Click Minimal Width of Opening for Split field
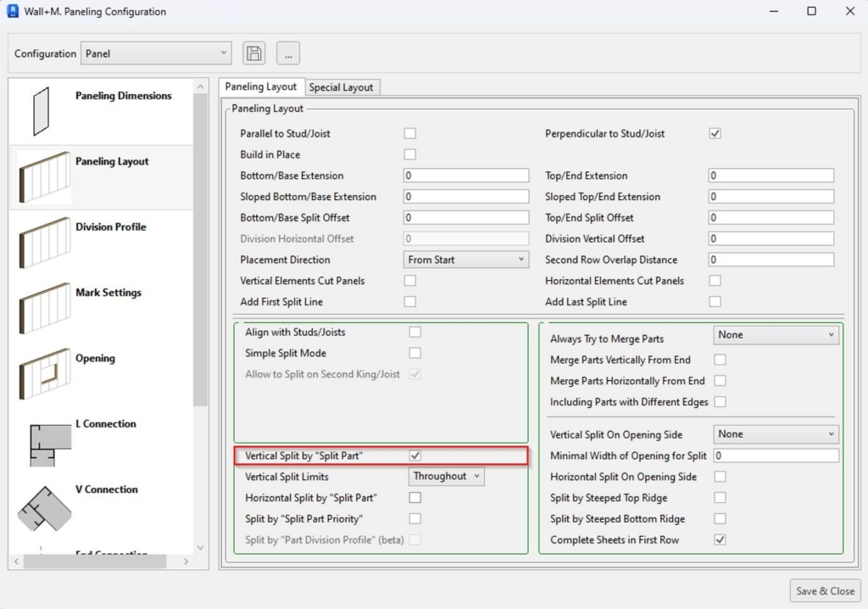The image size is (868, 609). click(776, 455)
